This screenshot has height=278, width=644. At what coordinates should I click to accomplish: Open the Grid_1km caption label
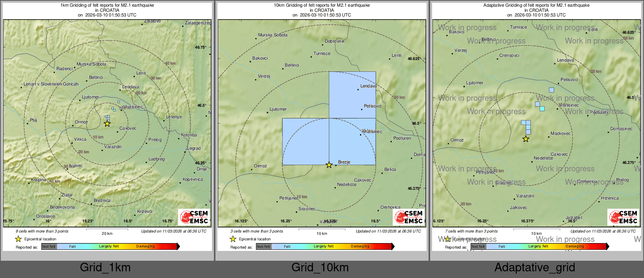(x=105, y=267)
